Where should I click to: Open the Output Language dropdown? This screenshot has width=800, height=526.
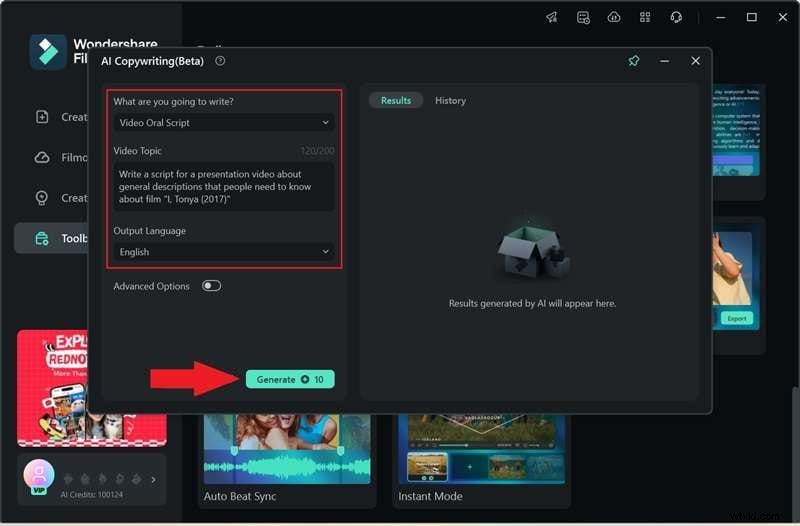tap(224, 252)
